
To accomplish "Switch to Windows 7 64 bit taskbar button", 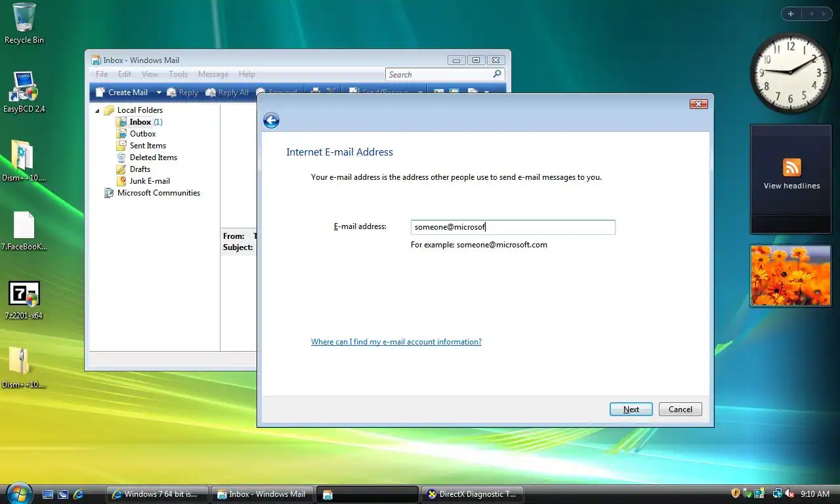I will tap(157, 494).
